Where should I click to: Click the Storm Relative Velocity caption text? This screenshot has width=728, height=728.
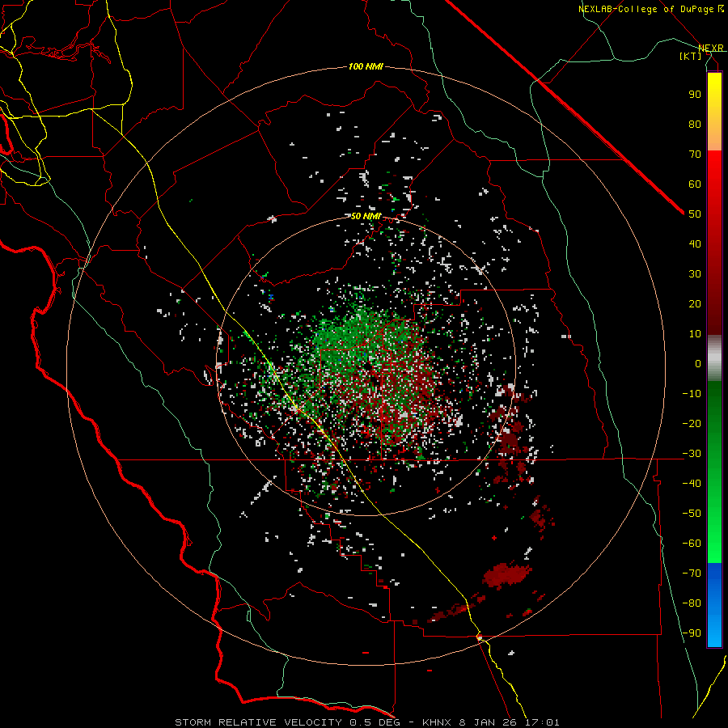click(x=366, y=722)
